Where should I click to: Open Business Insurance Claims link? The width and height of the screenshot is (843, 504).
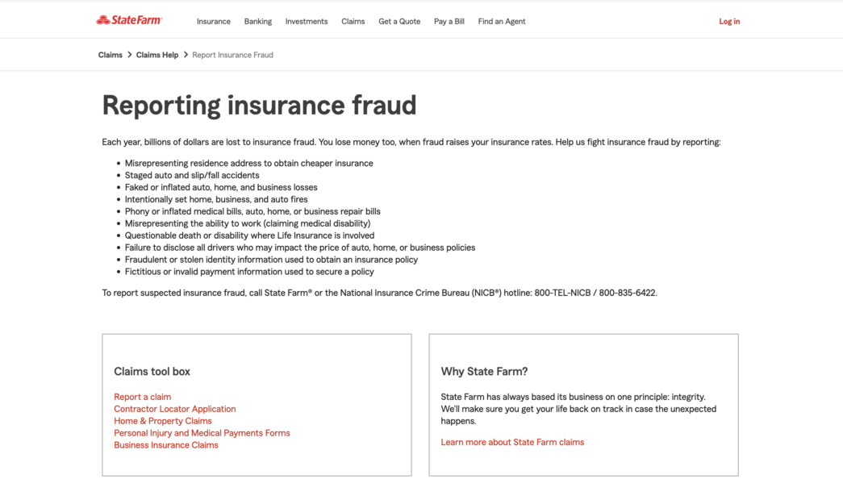tap(166, 445)
